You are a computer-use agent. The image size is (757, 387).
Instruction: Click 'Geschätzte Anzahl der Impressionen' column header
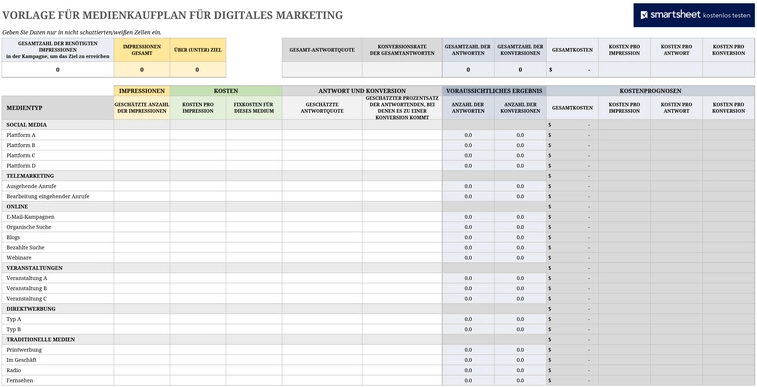[x=142, y=108]
